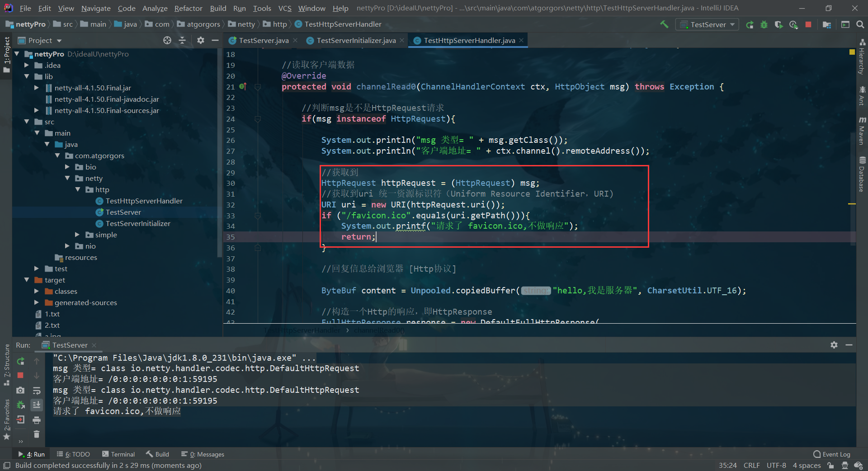Open Run panel settings gear
The image size is (868, 471).
pyautogui.click(x=834, y=345)
